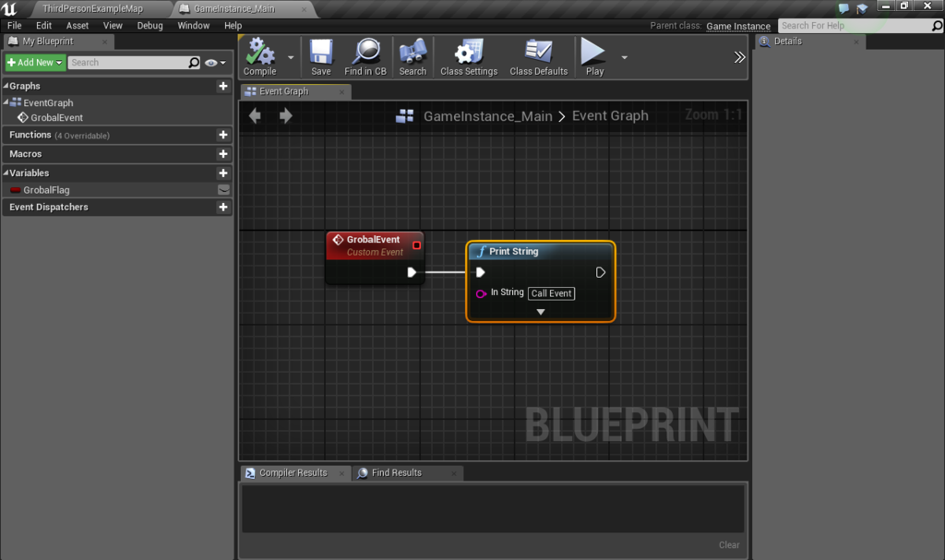Select GrobalEvent in My Blueprint tree
This screenshot has width=945, height=560.
pos(56,117)
